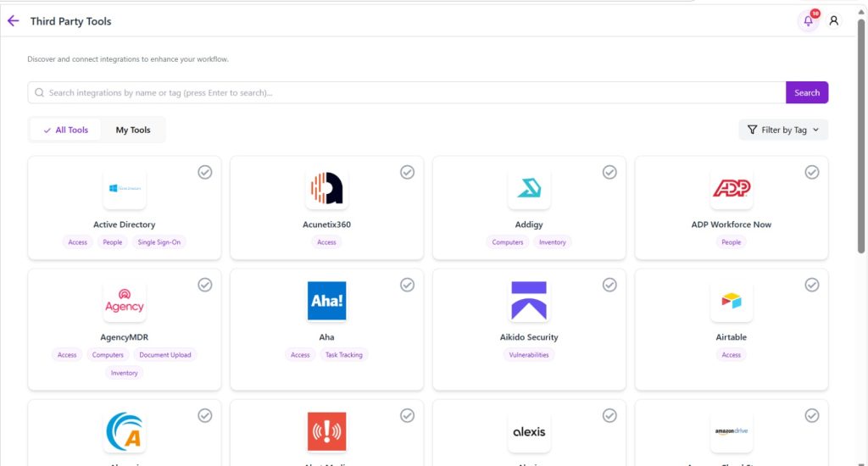Click the alexis logo
The image size is (868, 466).
point(529,432)
